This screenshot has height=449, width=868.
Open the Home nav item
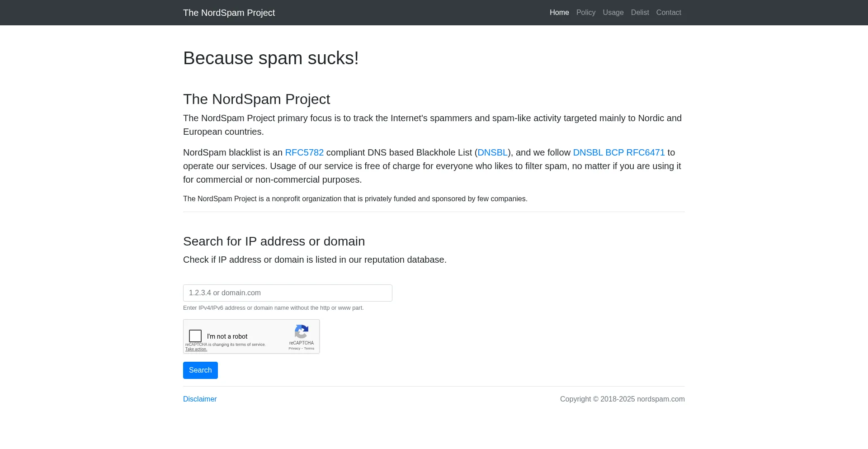[x=559, y=13]
